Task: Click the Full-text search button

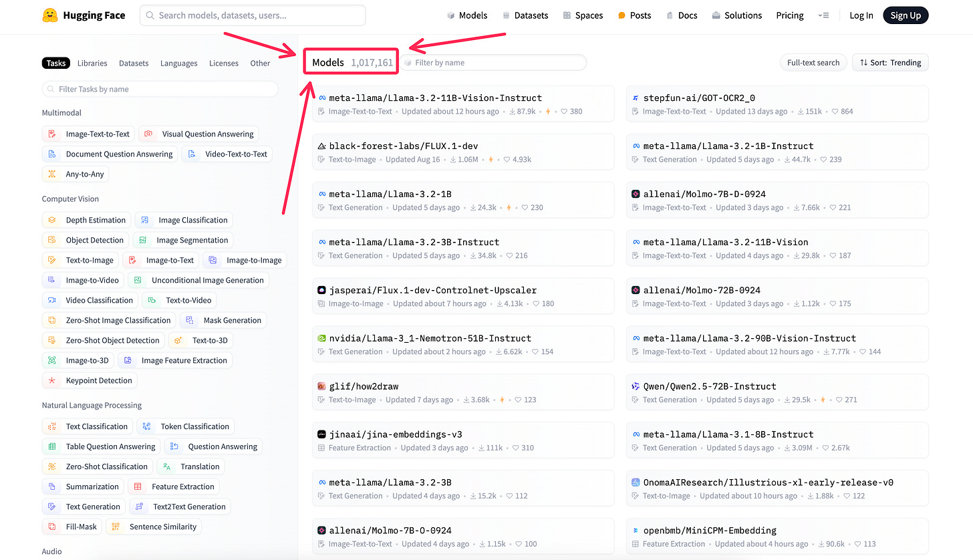Action: coord(813,63)
